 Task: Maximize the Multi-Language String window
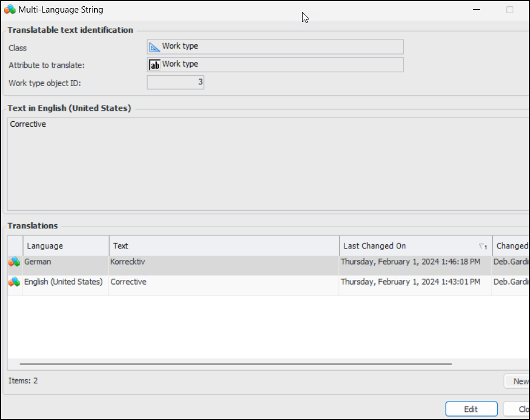[510, 10]
